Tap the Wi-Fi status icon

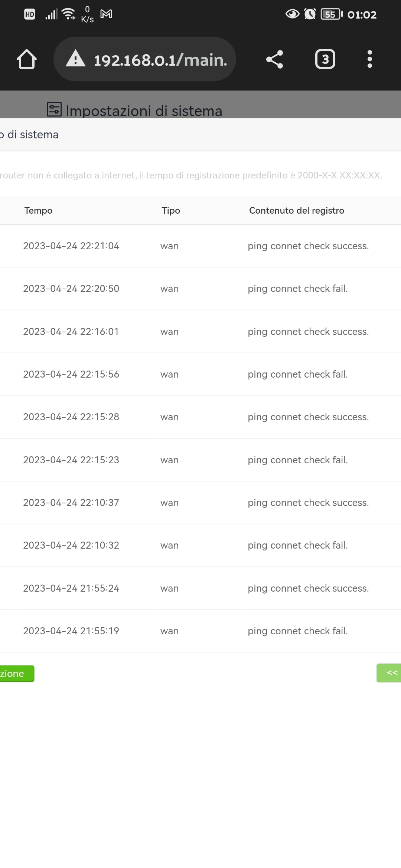pyautogui.click(x=69, y=14)
